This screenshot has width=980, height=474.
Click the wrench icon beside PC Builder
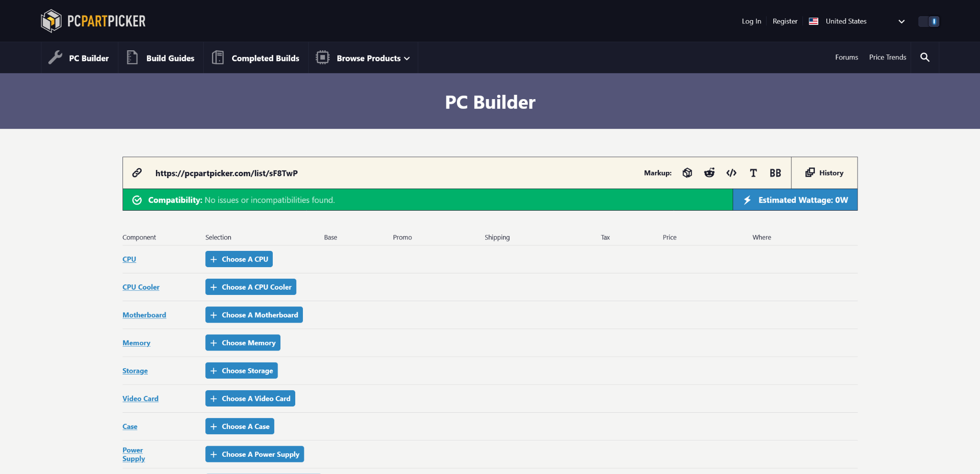tap(56, 57)
